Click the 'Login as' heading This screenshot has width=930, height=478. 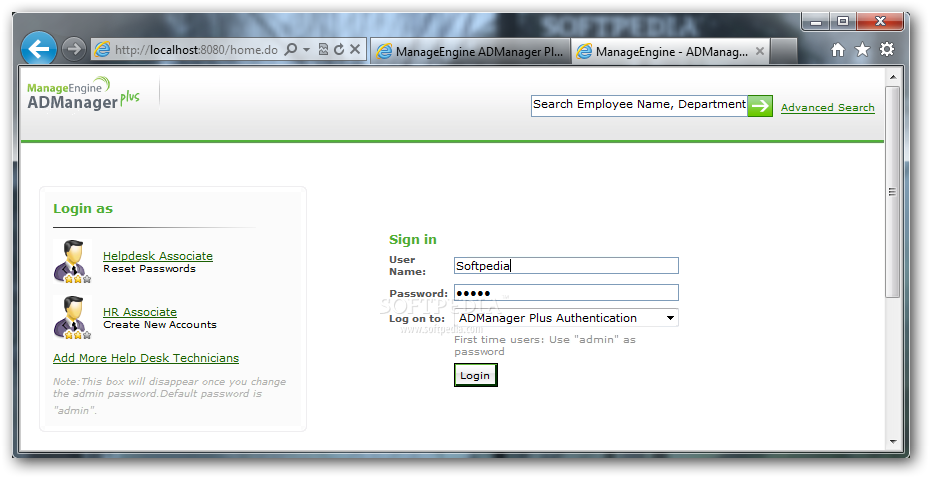83,209
